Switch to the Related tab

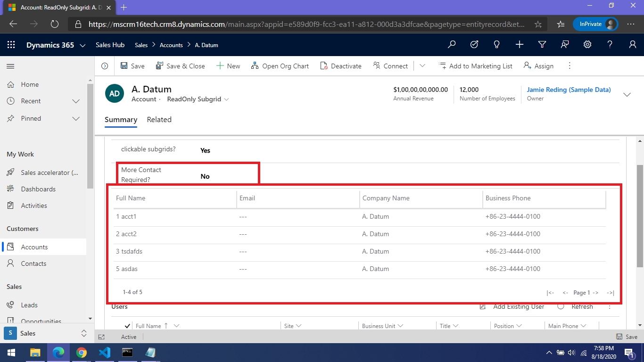(159, 120)
